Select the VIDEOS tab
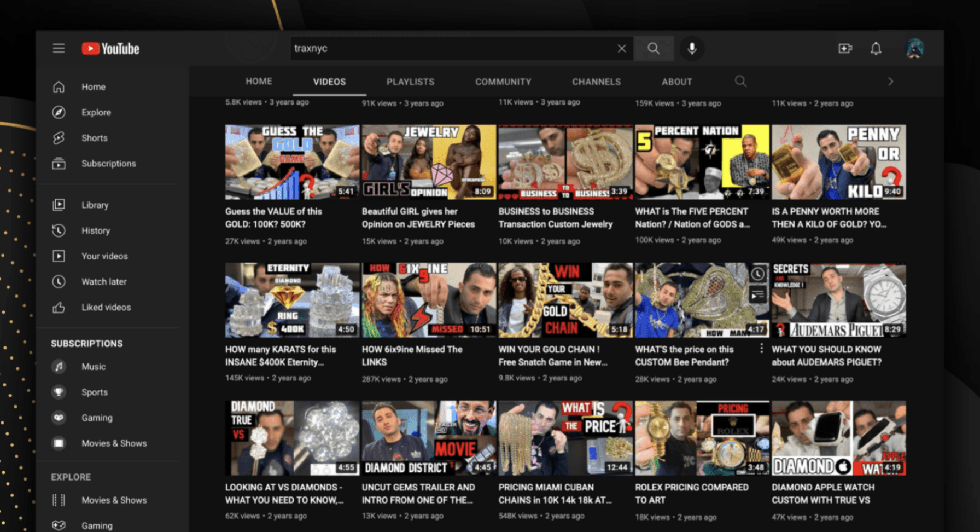980x532 pixels. (x=329, y=82)
